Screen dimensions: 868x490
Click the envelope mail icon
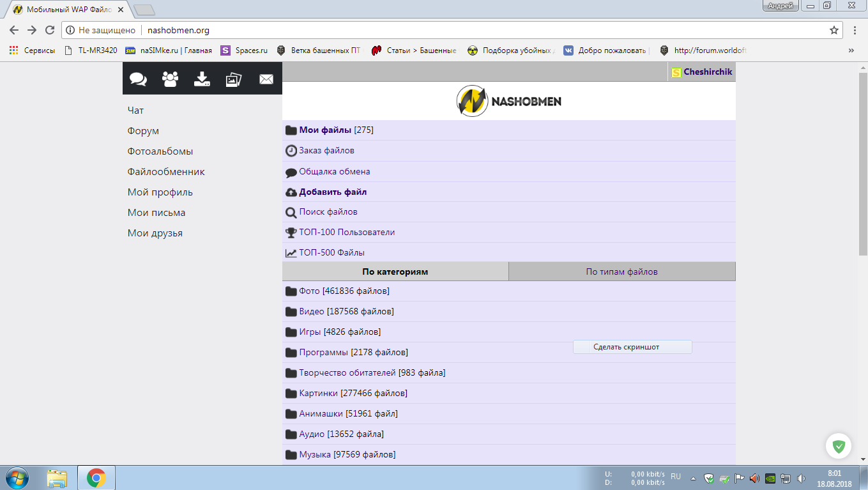(x=266, y=79)
